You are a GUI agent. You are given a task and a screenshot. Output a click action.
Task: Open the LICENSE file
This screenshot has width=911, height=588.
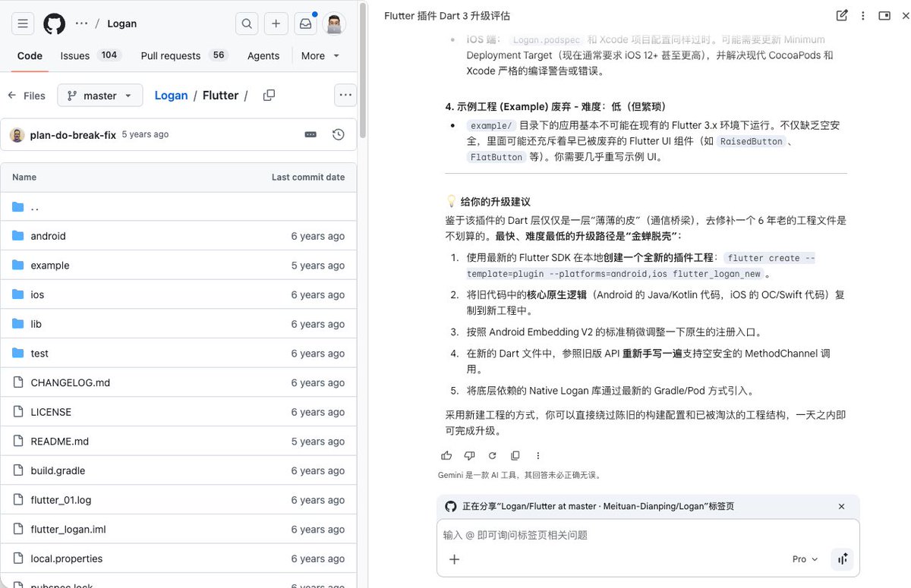[51, 412]
